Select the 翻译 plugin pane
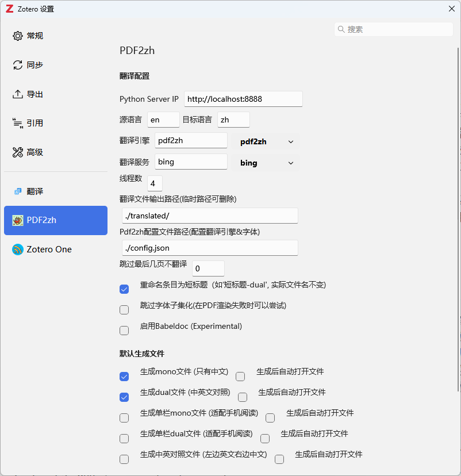This screenshot has height=476, width=461. (x=56, y=191)
